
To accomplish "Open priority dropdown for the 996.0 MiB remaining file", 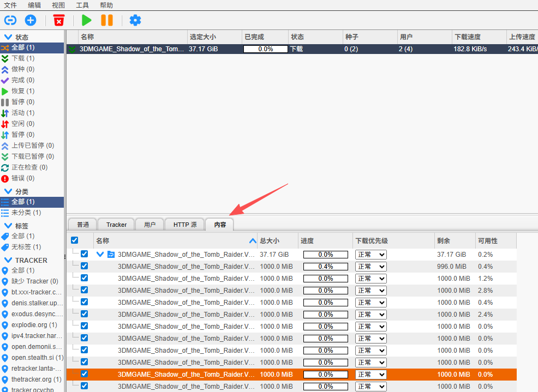I will click(x=371, y=267).
